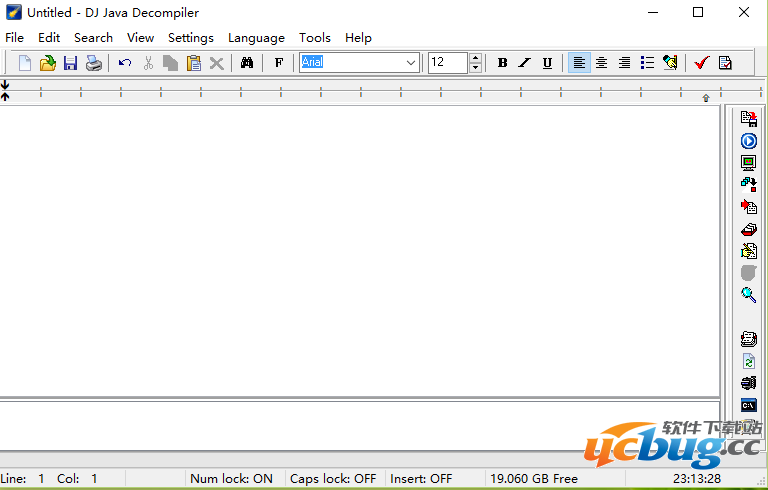The image size is (768, 490).
Task: Save the file using the floppy disk icon
Action: (70, 63)
